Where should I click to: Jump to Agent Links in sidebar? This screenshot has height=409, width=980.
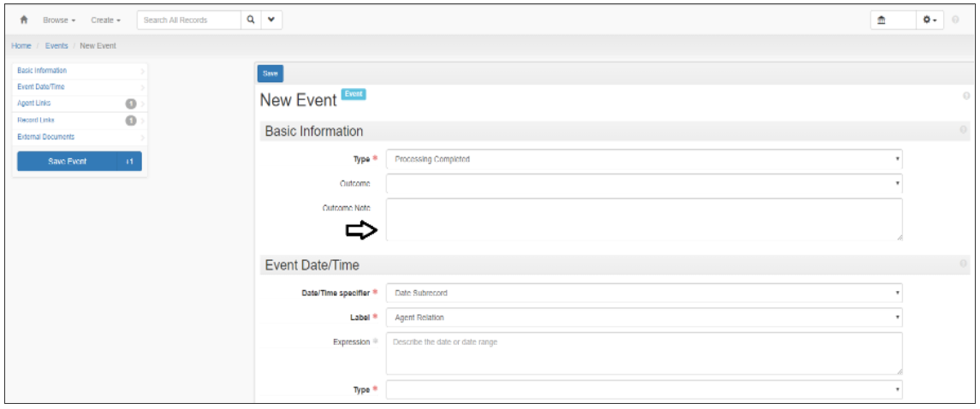tap(34, 103)
